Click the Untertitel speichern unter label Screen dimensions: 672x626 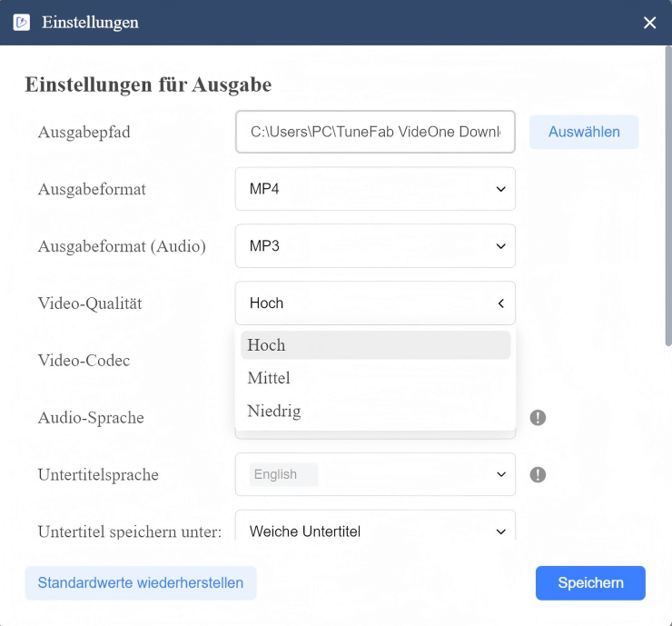[x=130, y=532]
